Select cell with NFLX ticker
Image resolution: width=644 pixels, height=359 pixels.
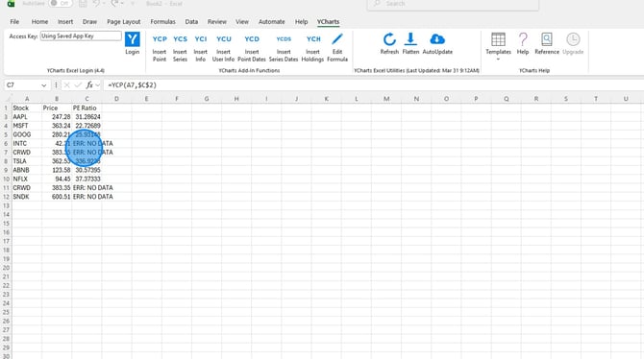point(27,179)
